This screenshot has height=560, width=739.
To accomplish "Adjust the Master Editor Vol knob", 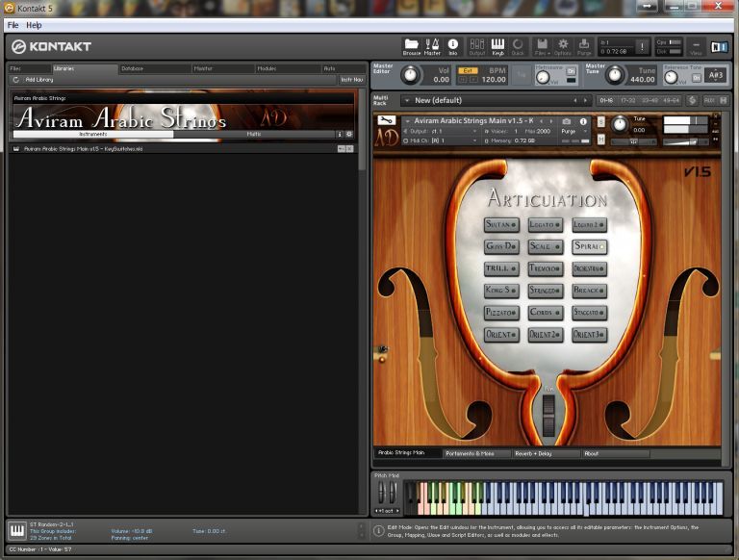I will 411,74.
